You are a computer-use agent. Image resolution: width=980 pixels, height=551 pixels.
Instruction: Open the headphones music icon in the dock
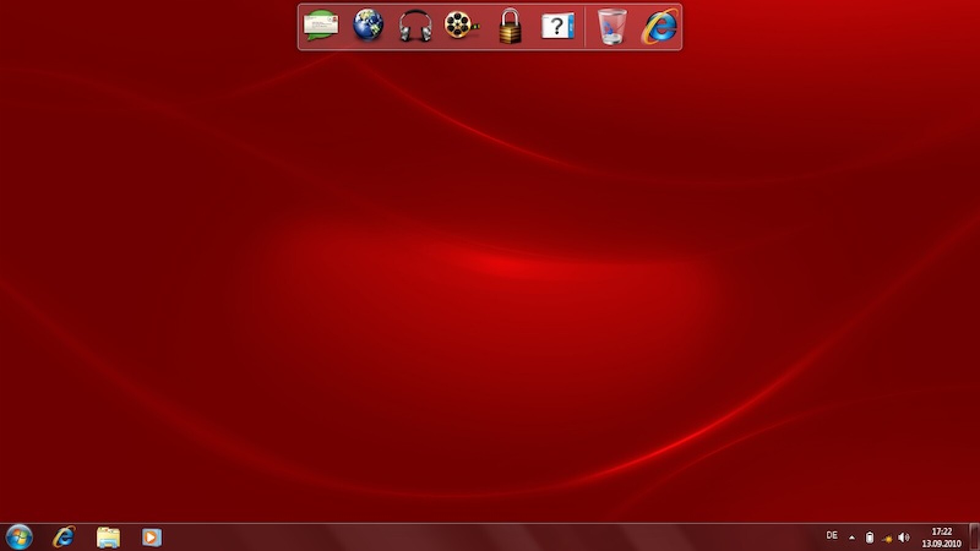[415, 27]
